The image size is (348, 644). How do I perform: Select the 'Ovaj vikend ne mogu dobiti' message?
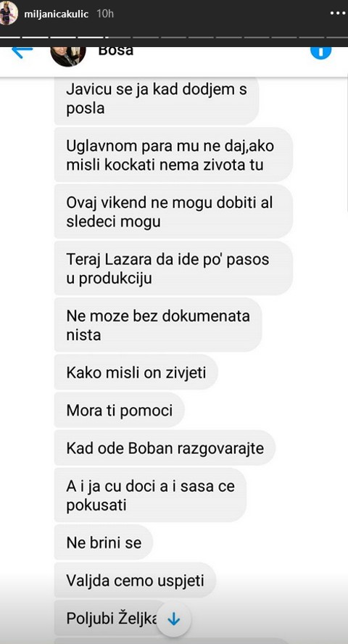click(173, 212)
